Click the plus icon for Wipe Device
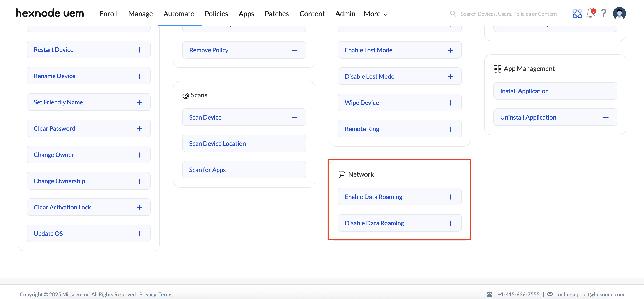The width and height of the screenshot is (644, 299). [450, 103]
